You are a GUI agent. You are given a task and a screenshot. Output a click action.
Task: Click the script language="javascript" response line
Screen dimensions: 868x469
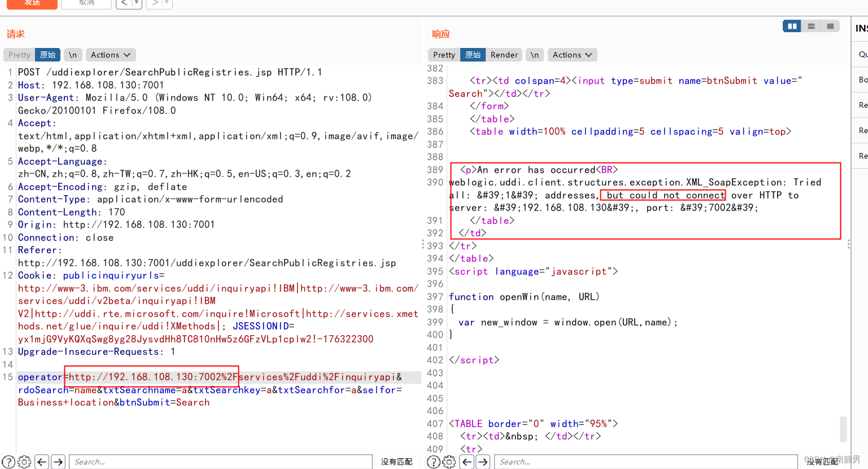pyautogui.click(x=533, y=271)
